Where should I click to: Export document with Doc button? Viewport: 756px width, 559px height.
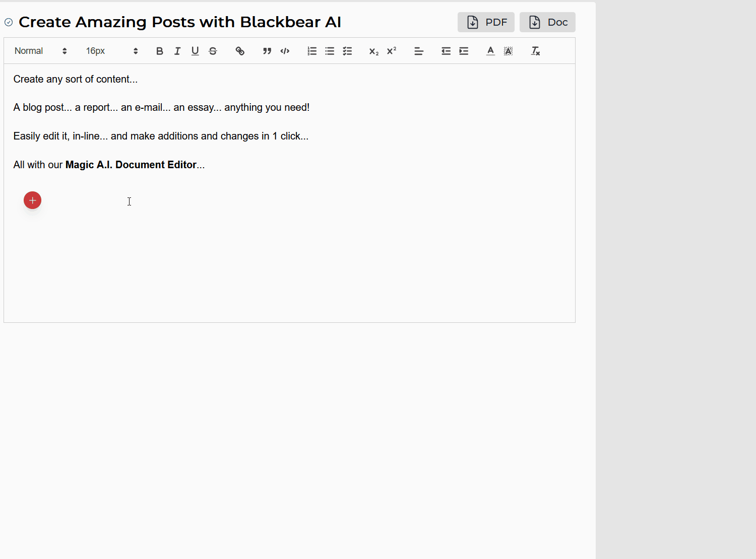(x=547, y=22)
